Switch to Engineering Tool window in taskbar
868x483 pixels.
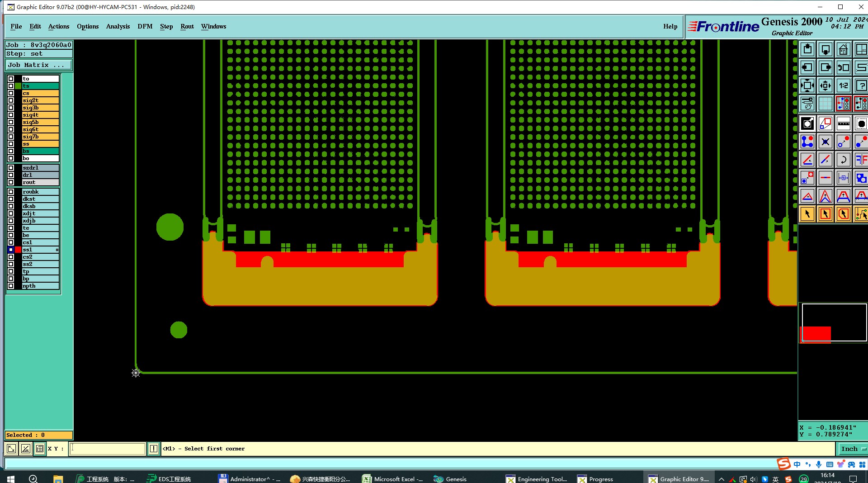click(537, 478)
